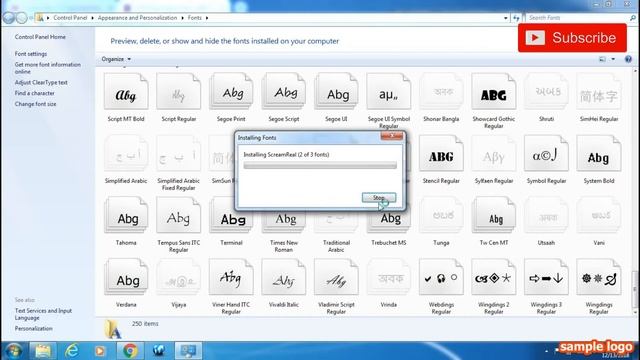Refresh the Fonts folder view

click(x=516, y=18)
